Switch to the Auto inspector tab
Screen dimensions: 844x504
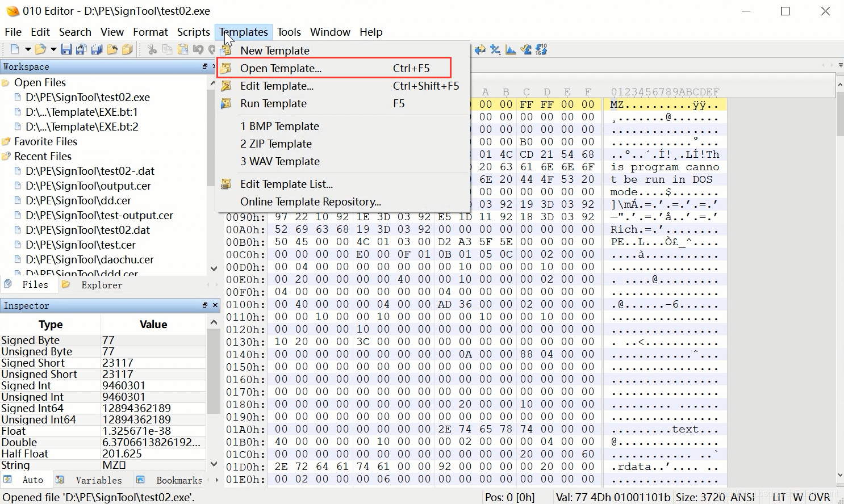(x=26, y=480)
